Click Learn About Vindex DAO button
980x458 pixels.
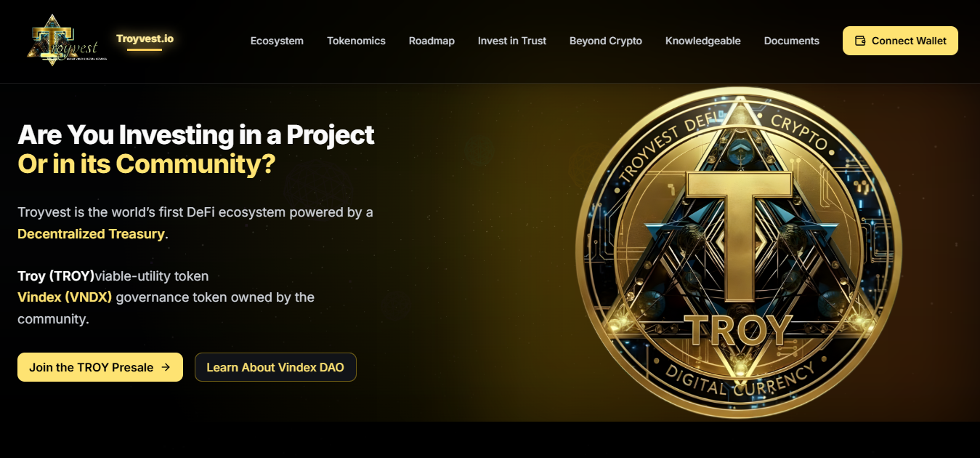275,367
